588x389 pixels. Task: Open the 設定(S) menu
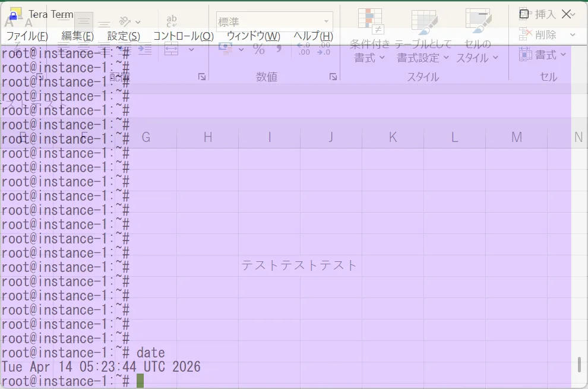(x=124, y=36)
